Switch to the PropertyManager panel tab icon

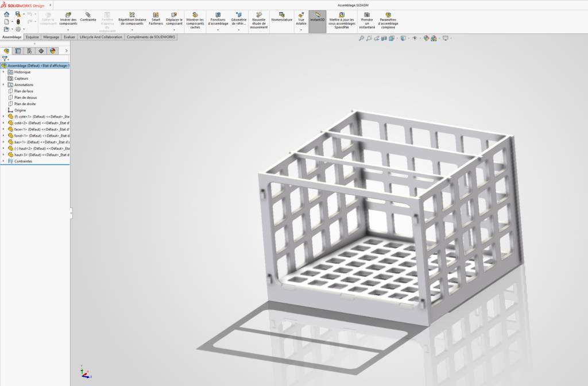(x=18, y=51)
